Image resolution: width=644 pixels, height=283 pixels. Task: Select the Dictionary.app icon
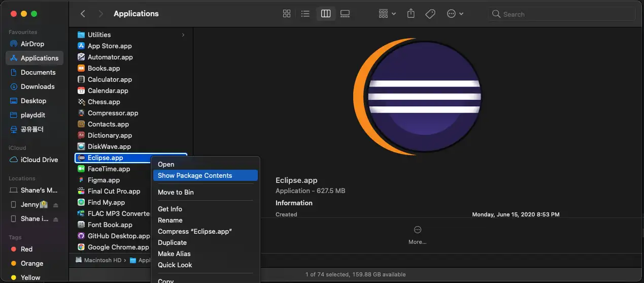[x=81, y=135]
